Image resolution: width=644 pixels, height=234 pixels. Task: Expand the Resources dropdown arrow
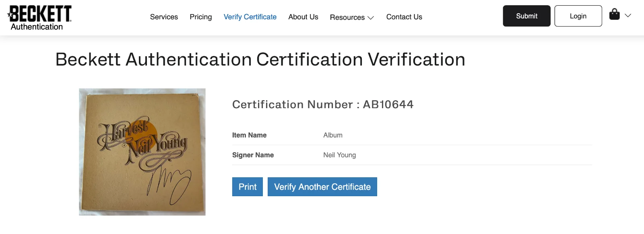coord(371,18)
